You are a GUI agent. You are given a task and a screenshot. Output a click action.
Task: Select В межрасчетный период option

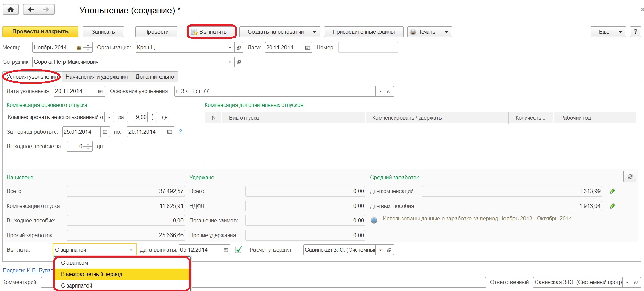coord(92,274)
